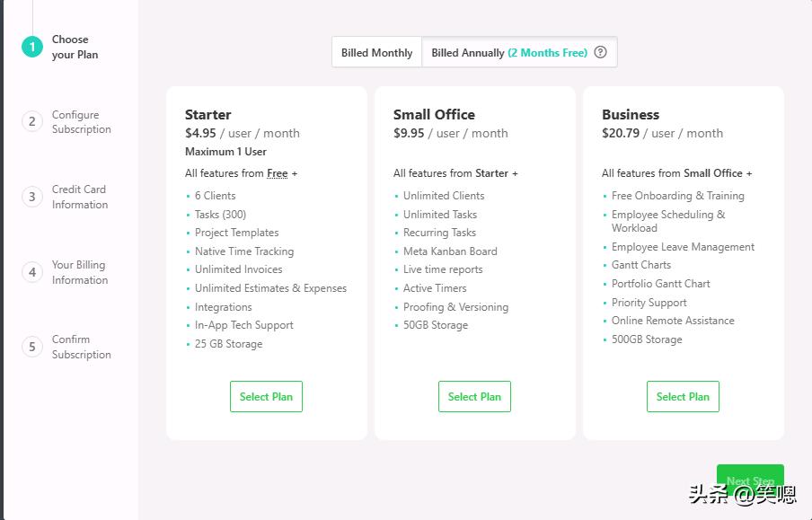Screen dimensions: 812x520
Task: Switch to Billed Monthly pricing
Action: click(376, 52)
